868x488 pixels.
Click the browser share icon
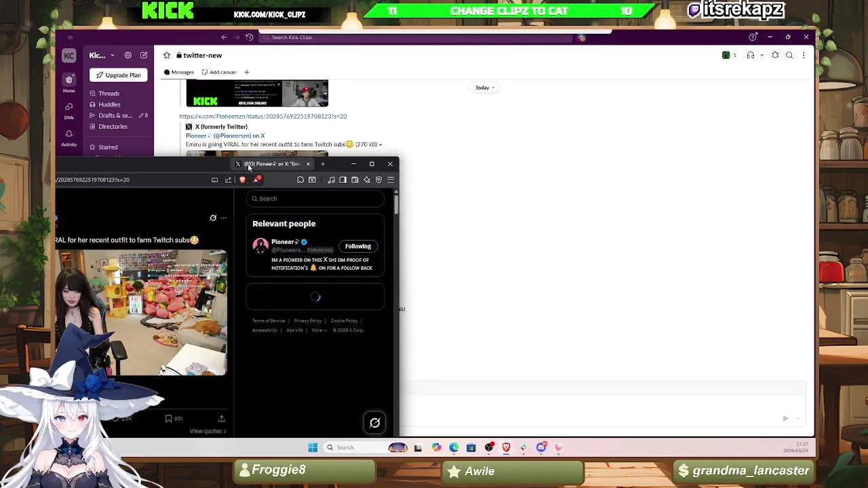229,180
